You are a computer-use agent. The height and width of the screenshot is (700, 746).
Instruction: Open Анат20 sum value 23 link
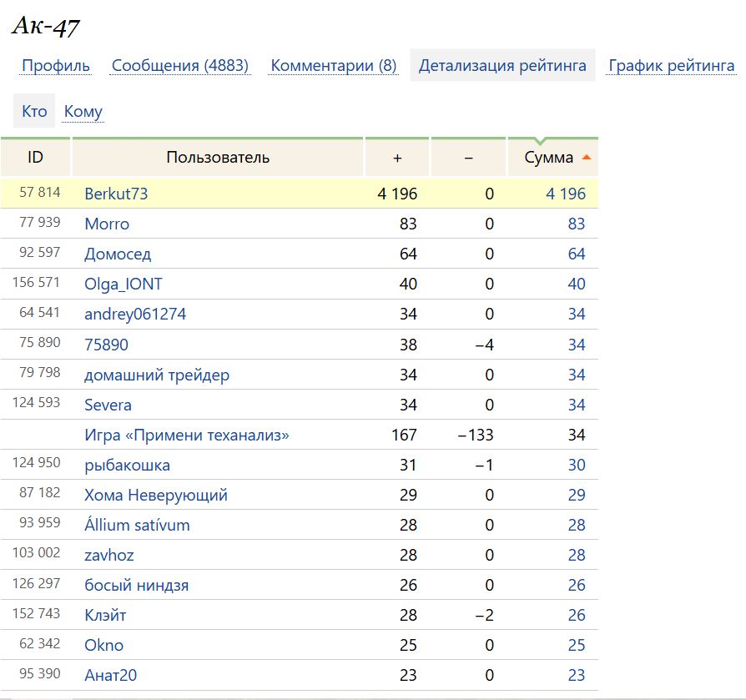tap(576, 675)
